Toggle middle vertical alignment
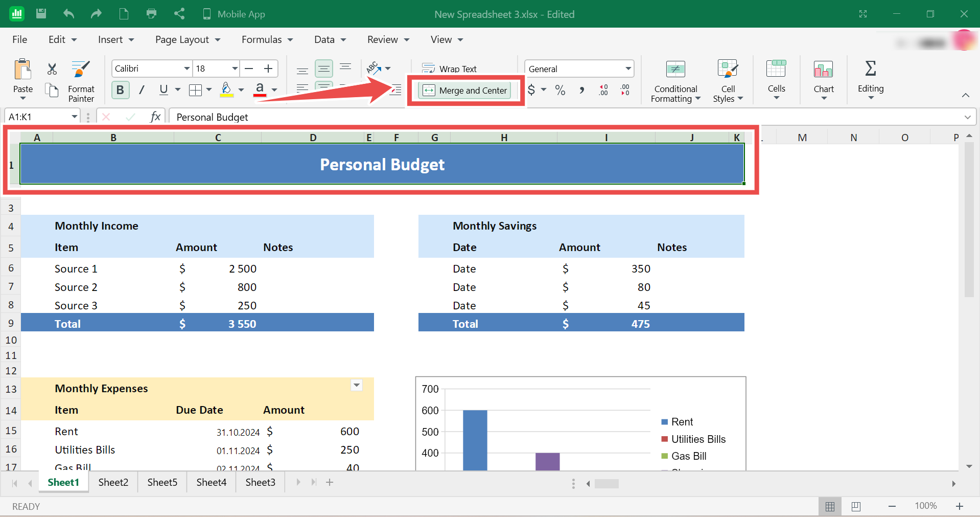 324,69
